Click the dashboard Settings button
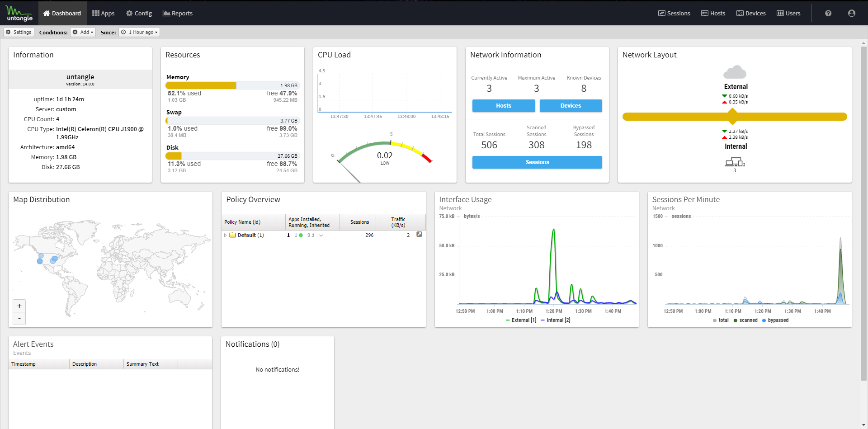 (19, 32)
